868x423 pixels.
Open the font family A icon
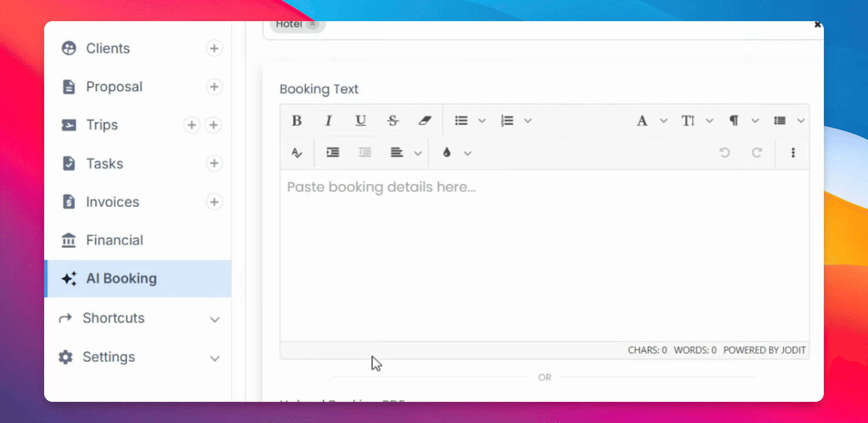(x=642, y=120)
